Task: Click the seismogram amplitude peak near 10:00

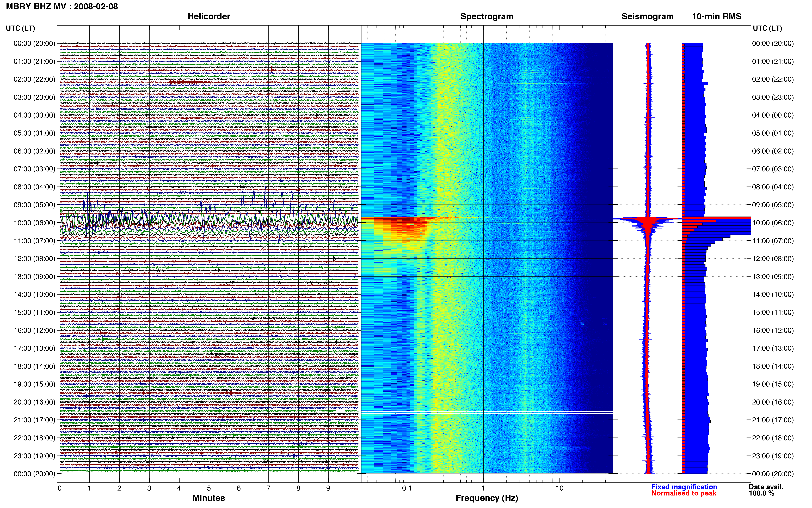Action: [x=648, y=219]
